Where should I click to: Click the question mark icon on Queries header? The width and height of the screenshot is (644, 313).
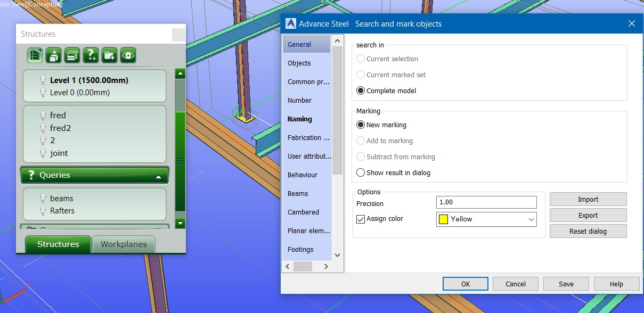coord(31,175)
